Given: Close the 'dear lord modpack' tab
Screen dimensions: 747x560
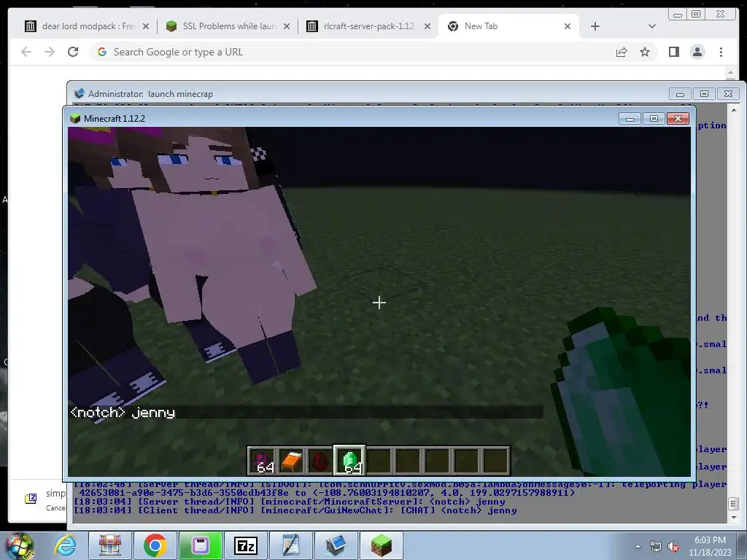Looking at the screenshot, I should click(x=146, y=26).
